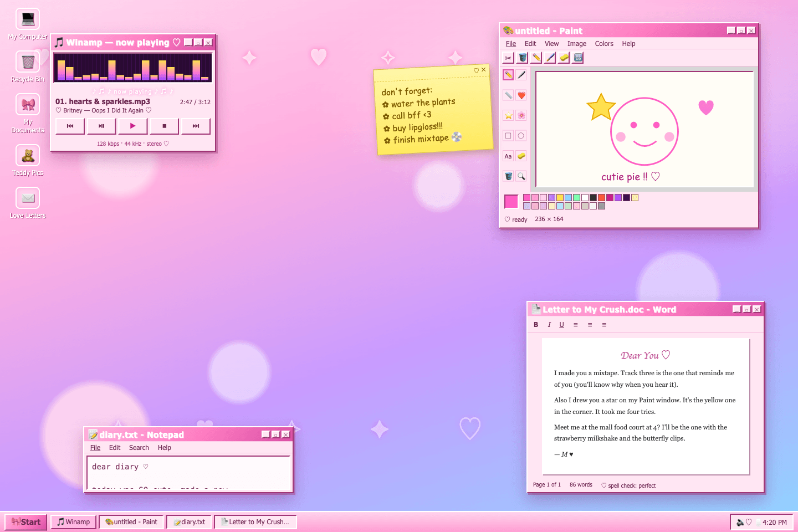Click the heart icon on the sticky note
The image size is (798, 532).
476,70
